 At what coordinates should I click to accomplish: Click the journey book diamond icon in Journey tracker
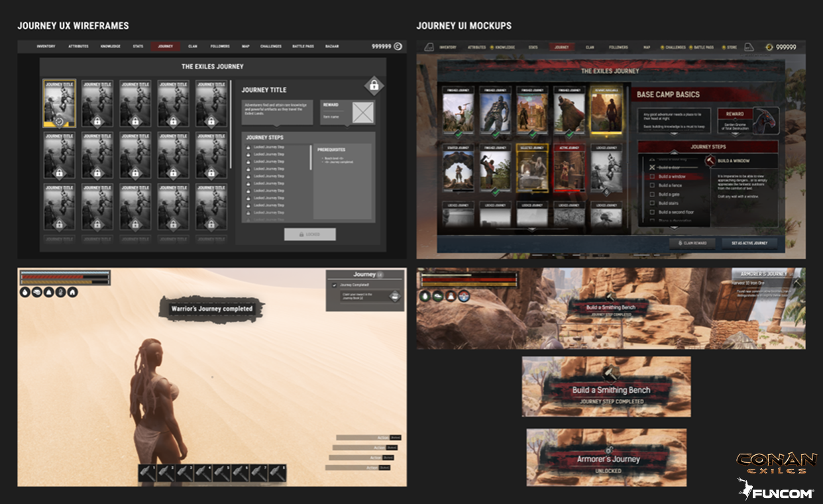pyautogui.click(x=395, y=297)
